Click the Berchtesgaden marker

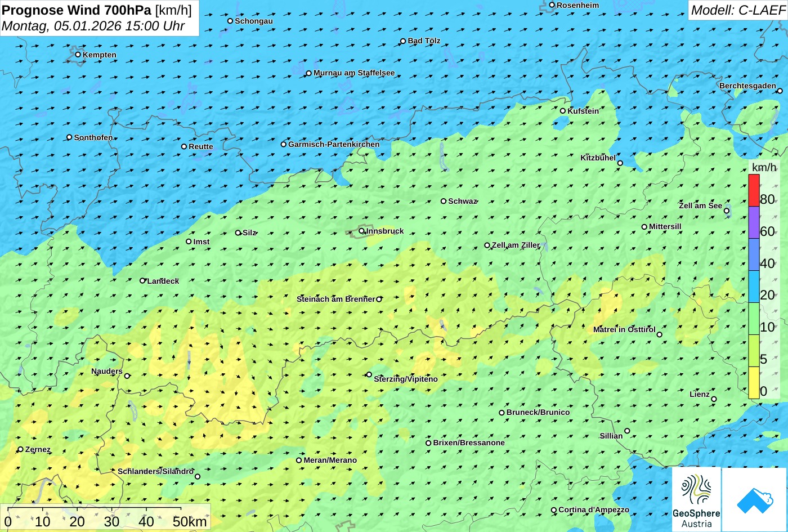point(780,91)
